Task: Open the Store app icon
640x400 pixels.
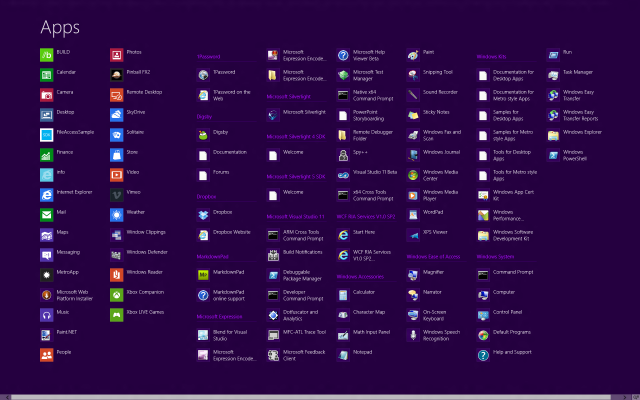Action: (117, 155)
